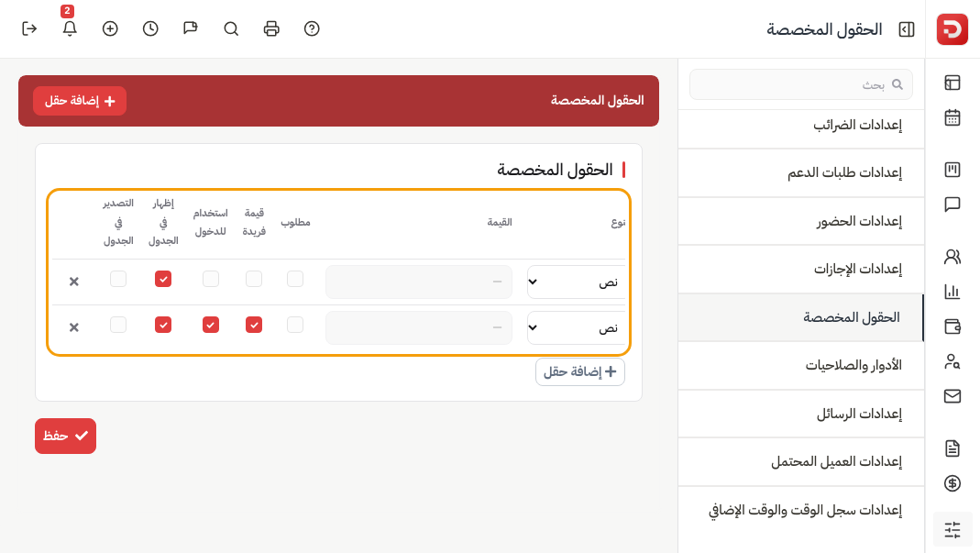This screenshot has height=553, width=980.
Task: Click the حفظ save button
Action: point(66,436)
